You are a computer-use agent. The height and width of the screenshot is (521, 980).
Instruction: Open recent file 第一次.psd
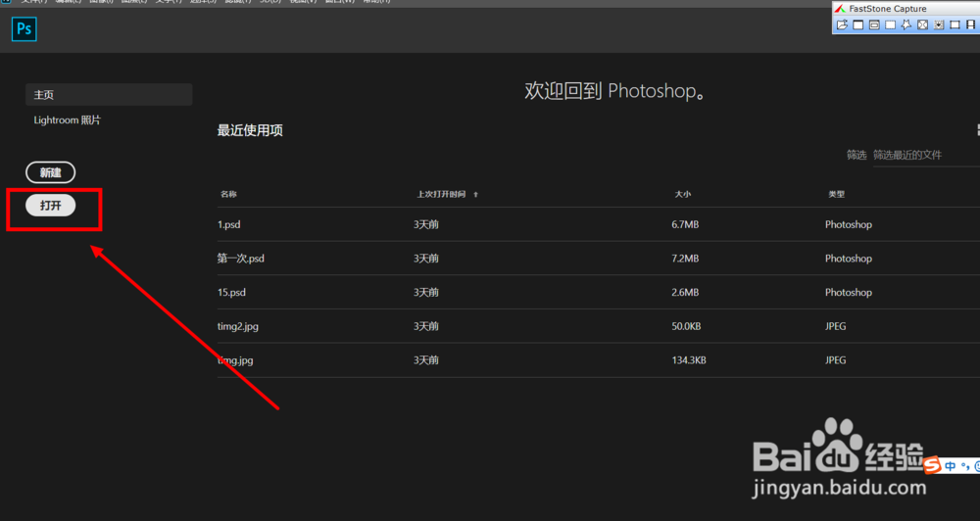[241, 258]
